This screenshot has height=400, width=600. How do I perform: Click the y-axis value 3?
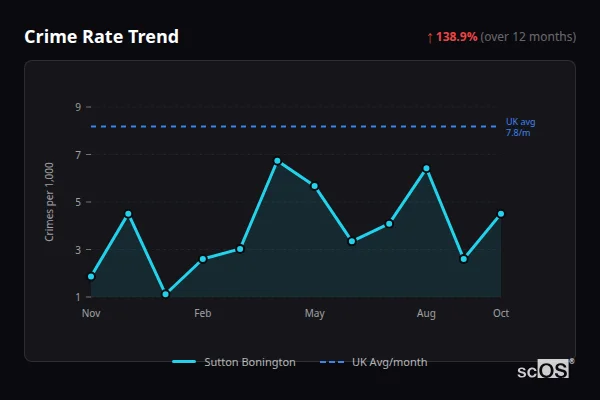78,250
